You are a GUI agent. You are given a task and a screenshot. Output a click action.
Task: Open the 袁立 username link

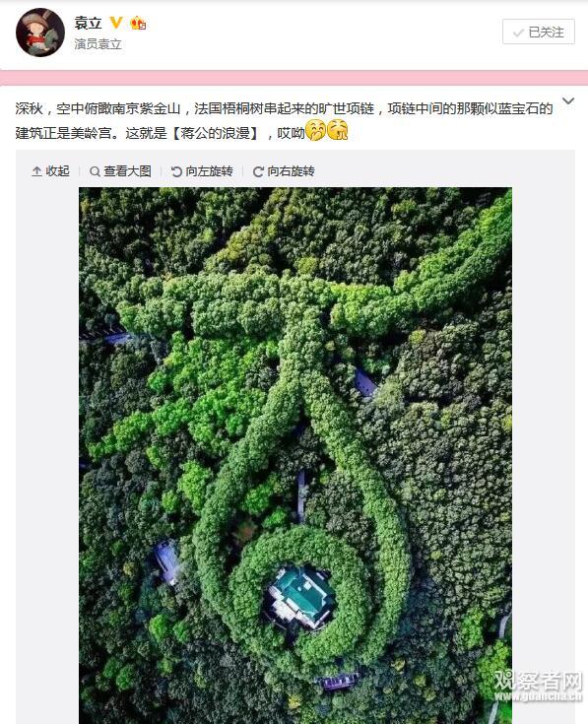point(88,23)
